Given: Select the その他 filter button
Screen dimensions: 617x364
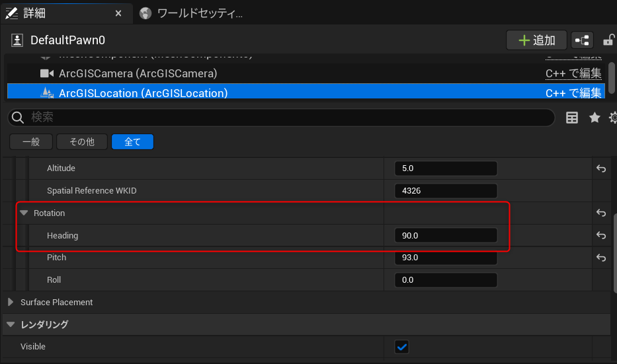Looking at the screenshot, I should [82, 142].
